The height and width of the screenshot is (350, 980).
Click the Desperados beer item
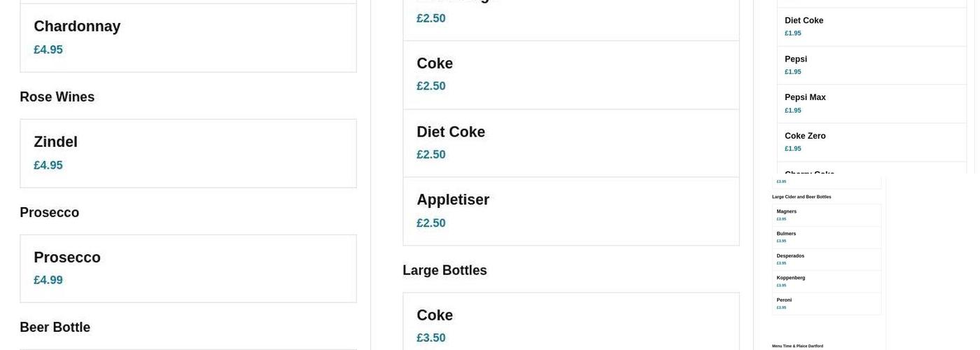click(x=826, y=259)
